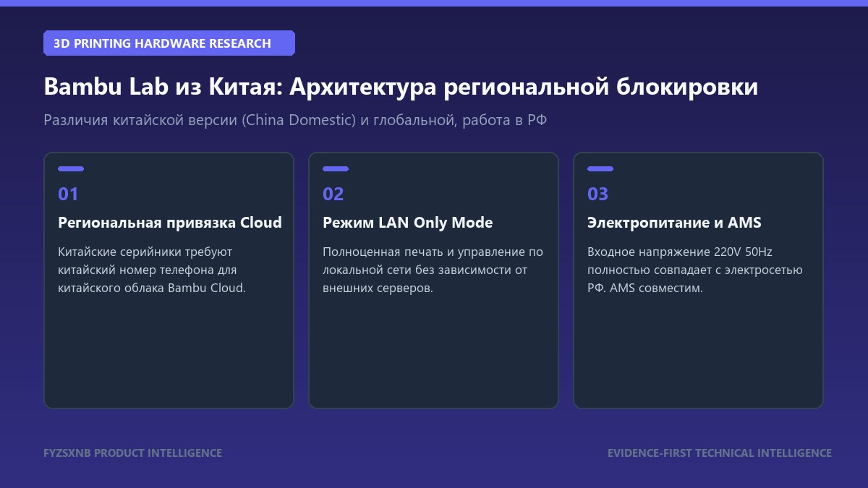This screenshot has width=868, height=488.
Task: Click the 3D PRINTING HARDWARE RESEARCH badge
Action: pyautogui.click(x=169, y=43)
